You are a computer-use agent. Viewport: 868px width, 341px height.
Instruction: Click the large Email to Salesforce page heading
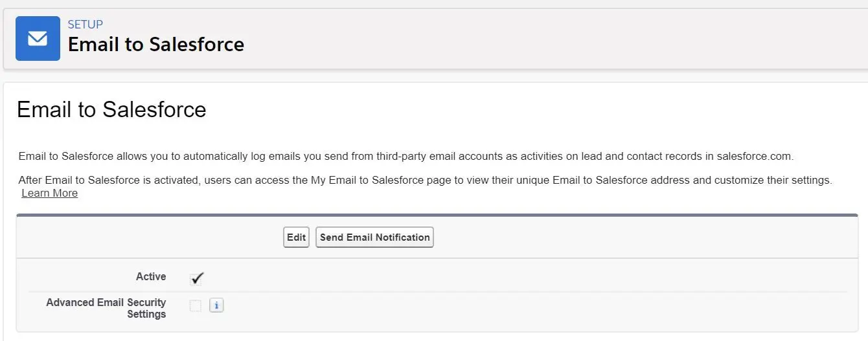click(111, 109)
